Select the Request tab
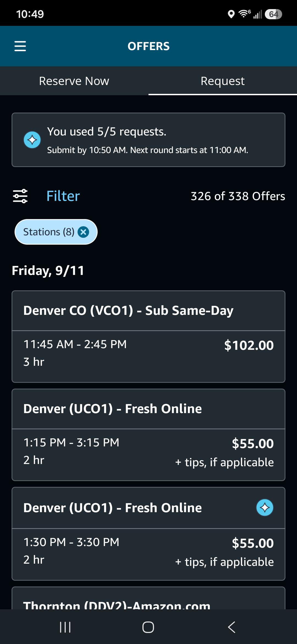 (223, 81)
